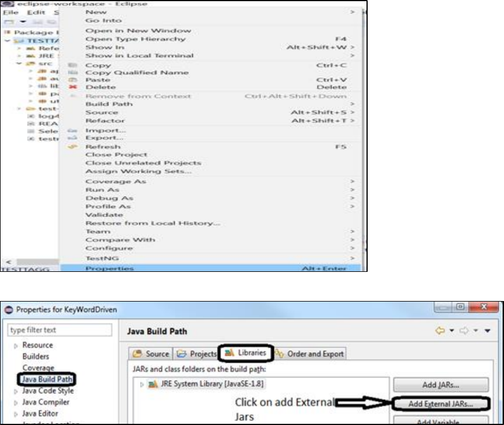Open the Edit menu in Eclipse
This screenshot has width=504, height=425.
[36, 13]
